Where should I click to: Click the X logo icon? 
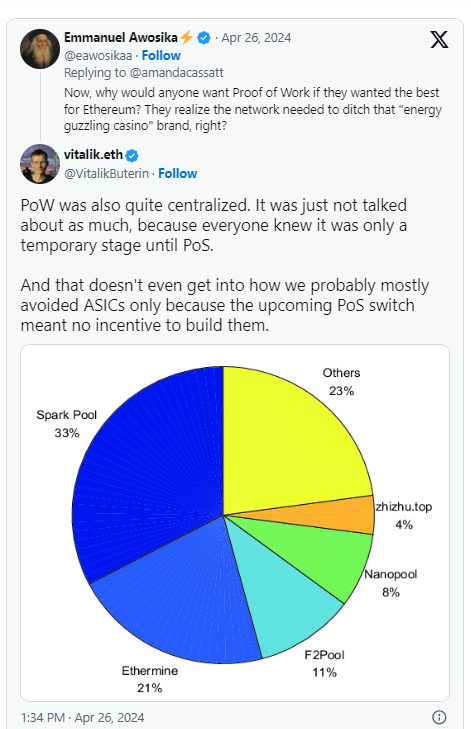tap(439, 40)
